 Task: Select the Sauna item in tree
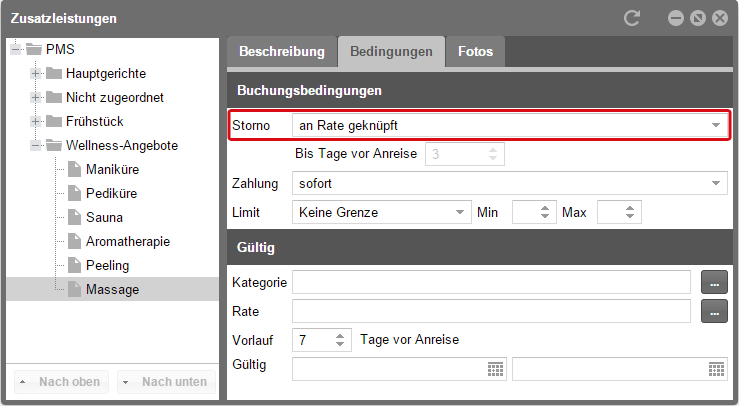tap(104, 217)
